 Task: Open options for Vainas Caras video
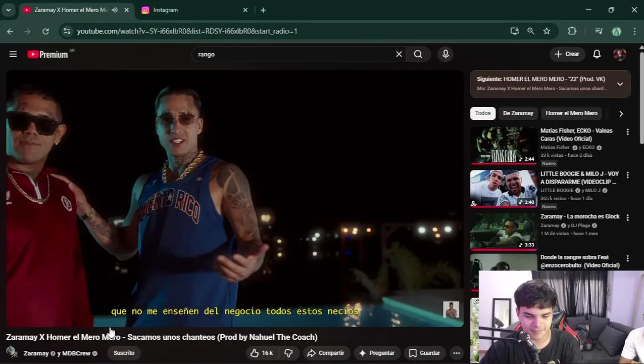(627, 132)
